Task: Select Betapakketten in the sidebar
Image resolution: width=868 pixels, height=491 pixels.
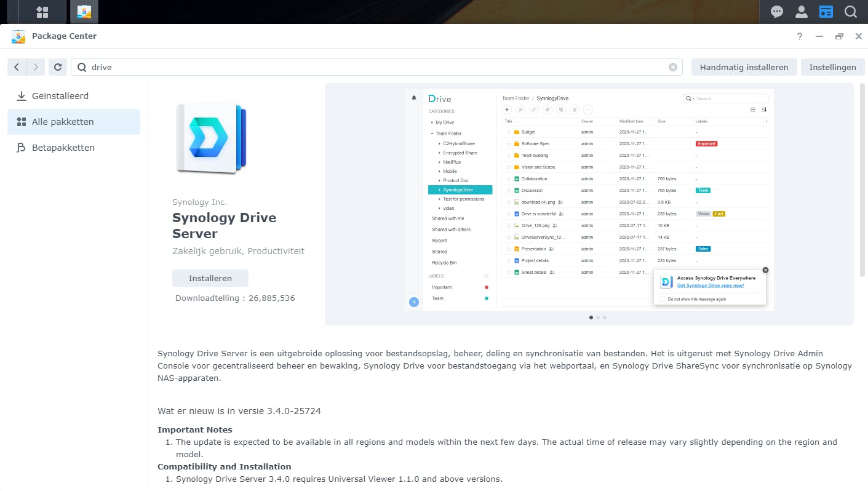Action: point(74,148)
